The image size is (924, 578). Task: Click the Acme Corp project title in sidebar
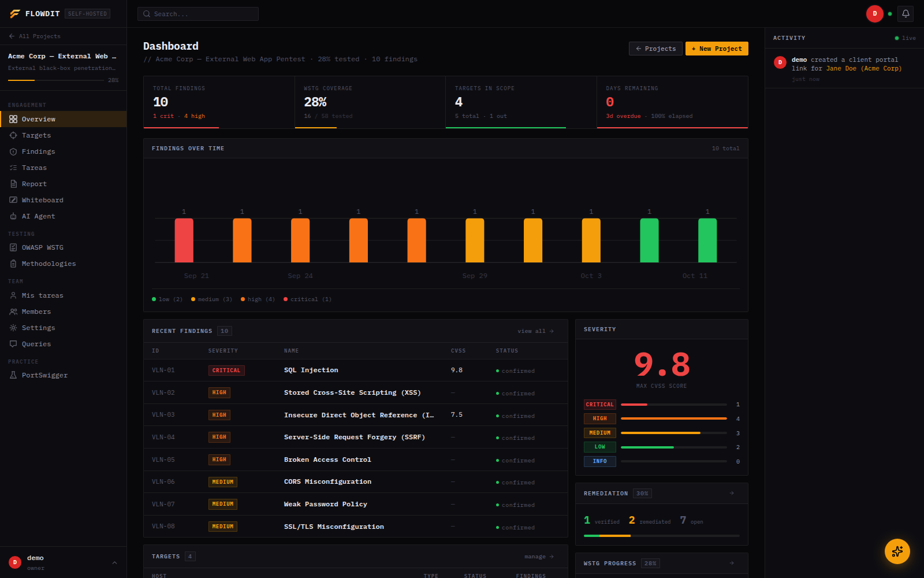(62, 56)
